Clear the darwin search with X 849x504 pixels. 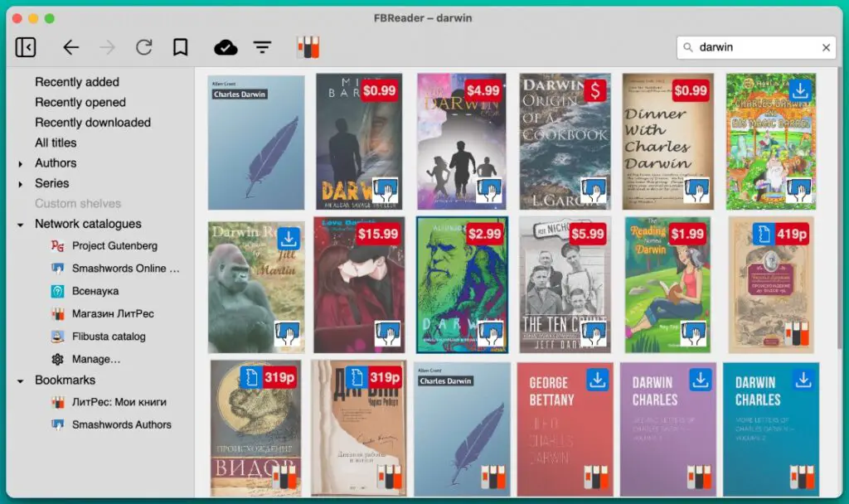[x=827, y=47]
